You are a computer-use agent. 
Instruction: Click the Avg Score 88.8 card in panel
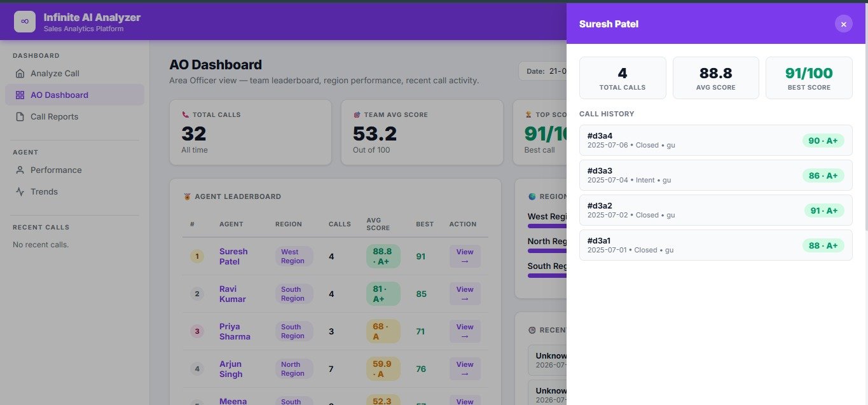click(715, 78)
